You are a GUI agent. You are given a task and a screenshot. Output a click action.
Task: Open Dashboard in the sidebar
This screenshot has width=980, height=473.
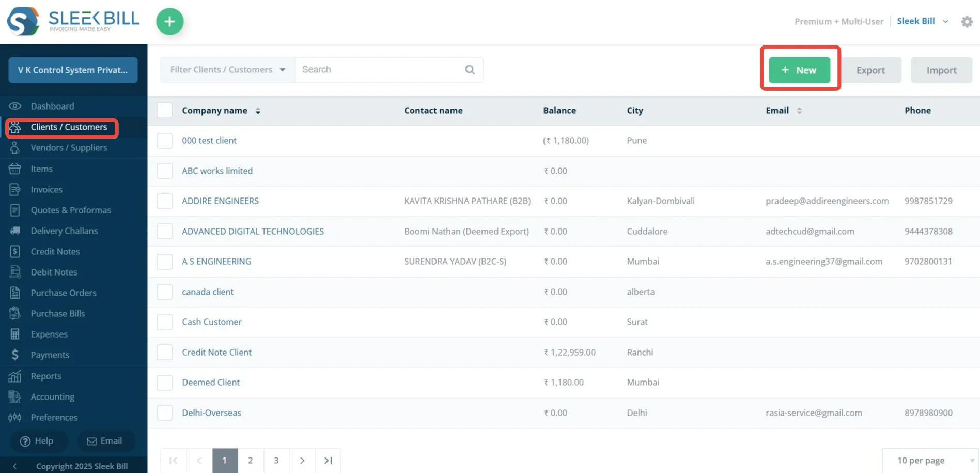click(52, 106)
